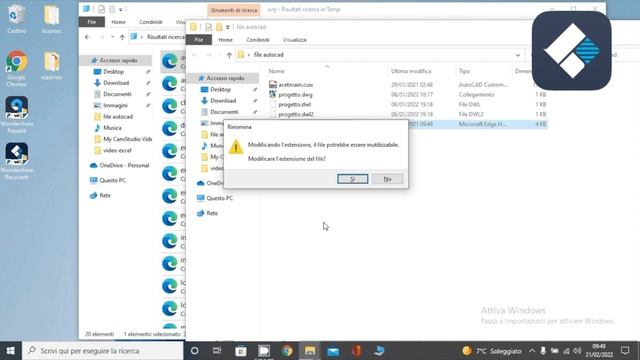The width and height of the screenshot is (640, 360).
Task: Confirm the rename with the Sì button
Action: click(x=353, y=179)
